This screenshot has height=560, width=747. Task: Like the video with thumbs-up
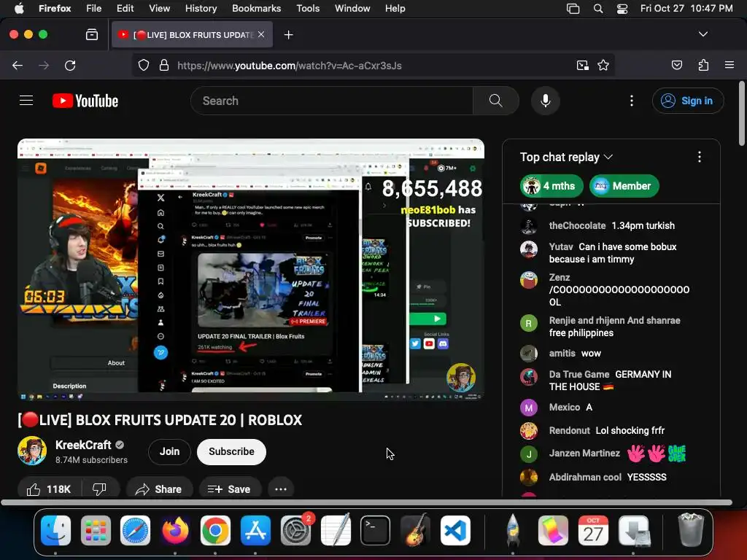49,489
